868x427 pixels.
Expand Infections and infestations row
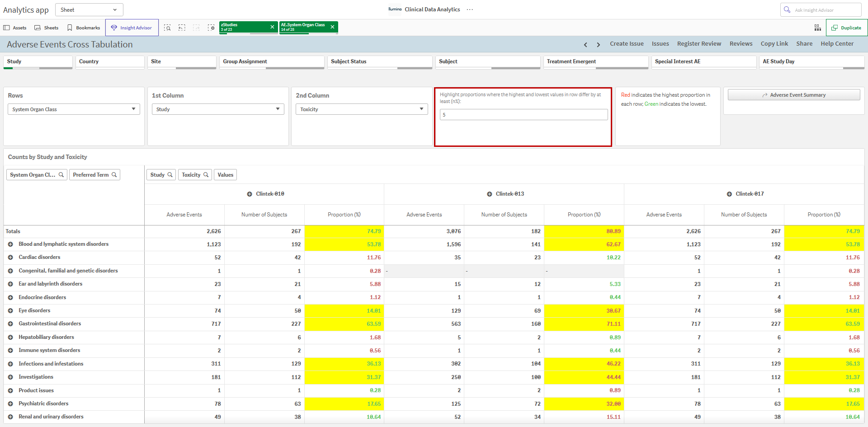10,364
